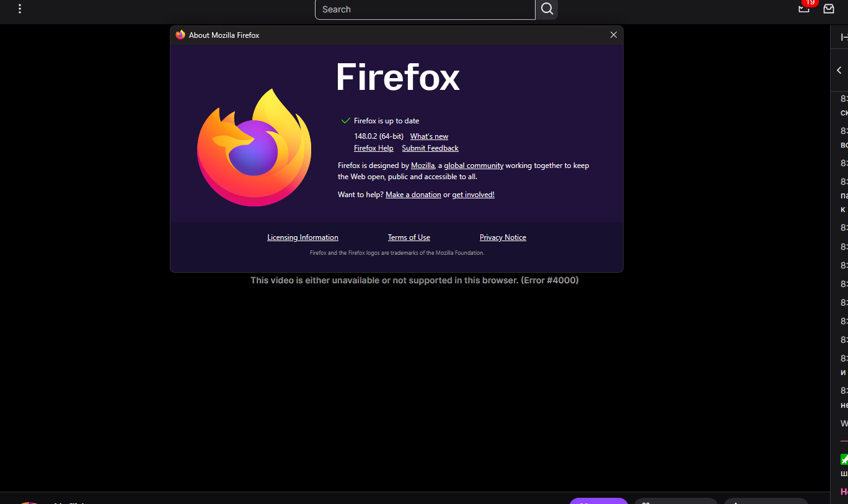Open the "What's new" link
Screen dimensions: 848x504
click(x=429, y=136)
